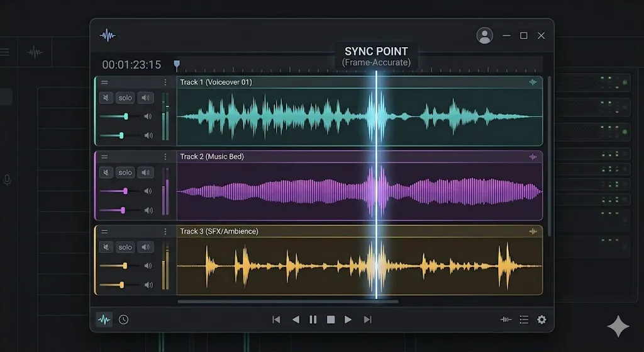The height and width of the screenshot is (352, 644).
Task: Click the upper volume slider on Track 1
Action: [x=119, y=116]
